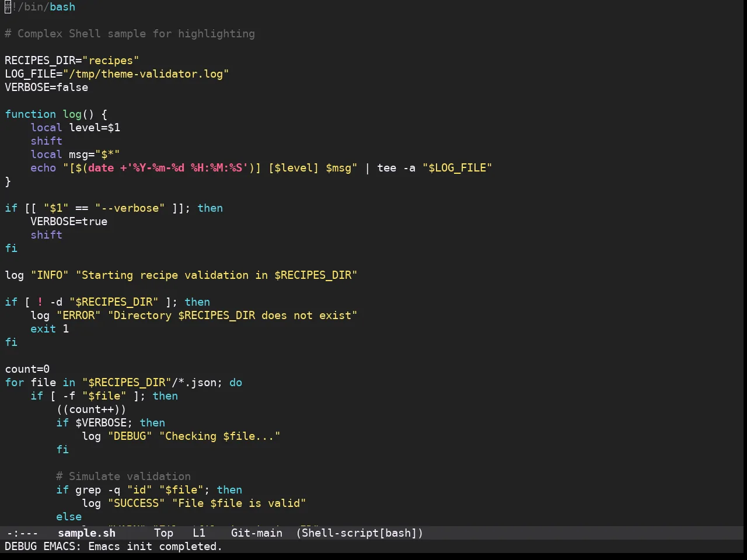The width and height of the screenshot is (747, 560).
Task: Click the (Shell-script[bash]) major mode indicator
Action: 359,533
